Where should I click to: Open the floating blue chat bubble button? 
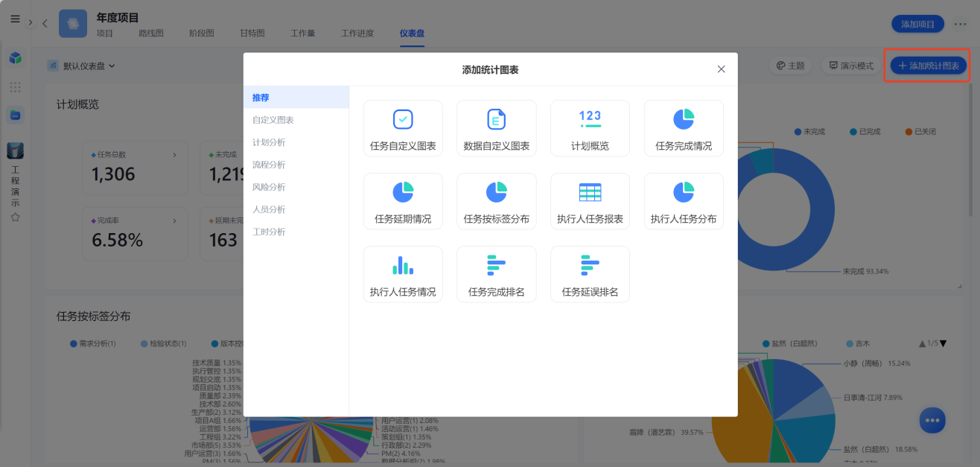point(932,420)
